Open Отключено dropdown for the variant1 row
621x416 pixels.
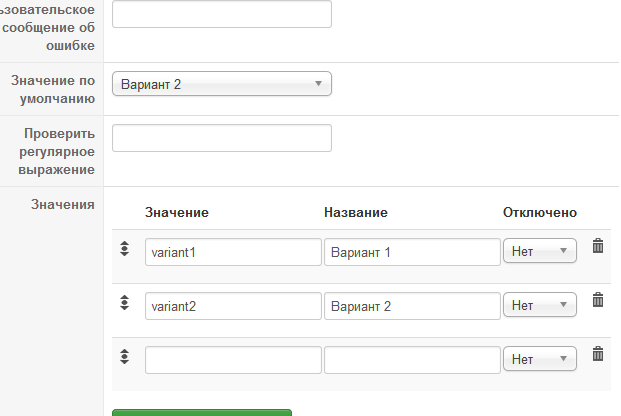[x=540, y=252]
